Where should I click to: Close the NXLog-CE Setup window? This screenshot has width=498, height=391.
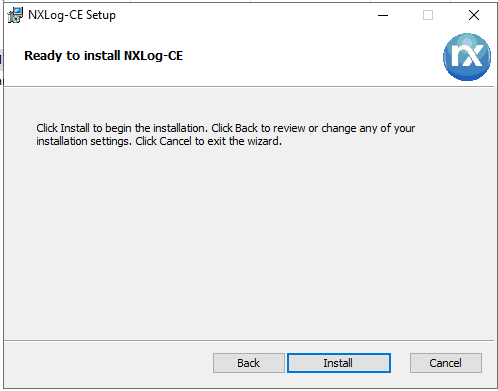(474, 15)
